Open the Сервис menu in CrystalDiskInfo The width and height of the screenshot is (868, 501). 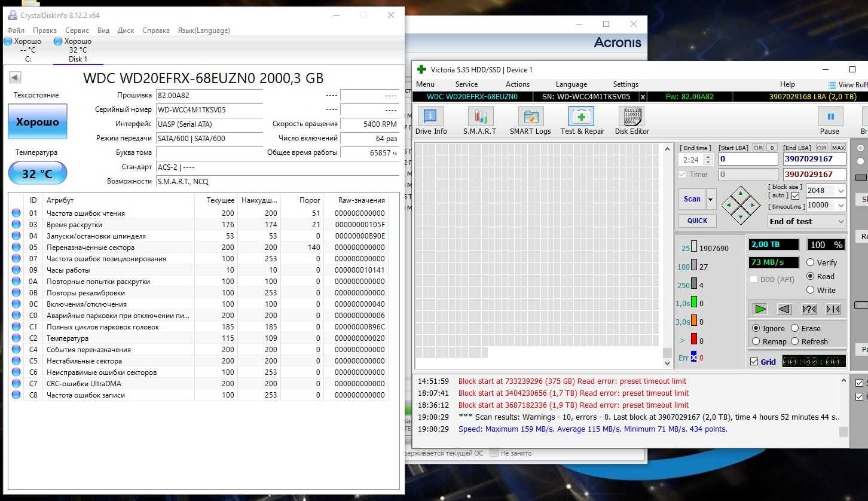(x=77, y=30)
